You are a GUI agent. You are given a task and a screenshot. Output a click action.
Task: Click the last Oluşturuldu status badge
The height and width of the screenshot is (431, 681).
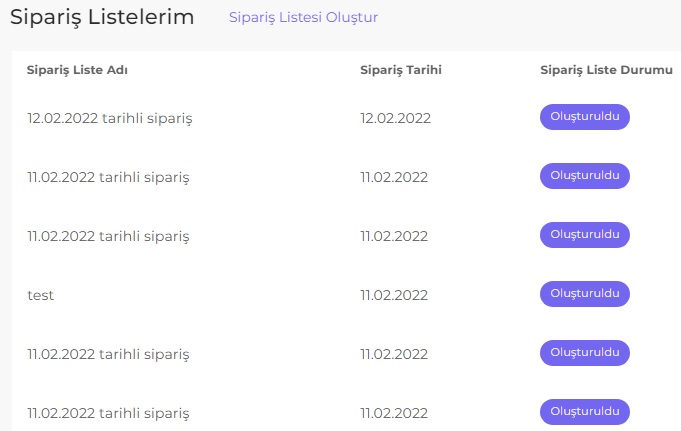tap(585, 412)
